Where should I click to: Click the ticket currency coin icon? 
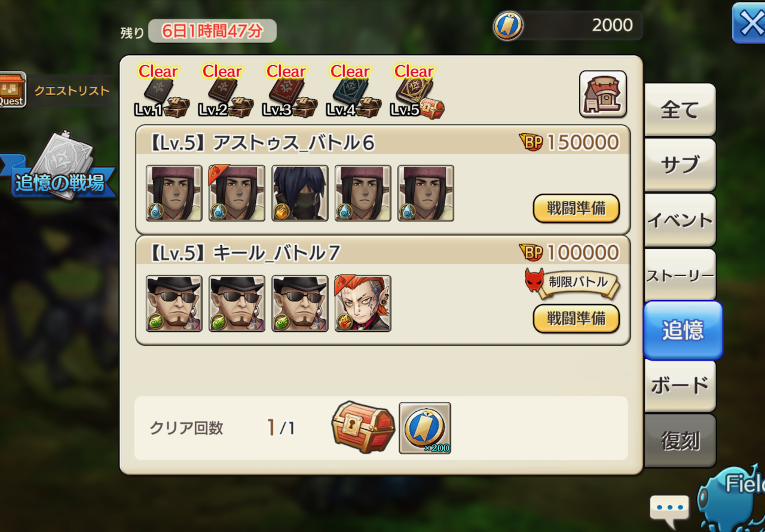pyautogui.click(x=509, y=26)
